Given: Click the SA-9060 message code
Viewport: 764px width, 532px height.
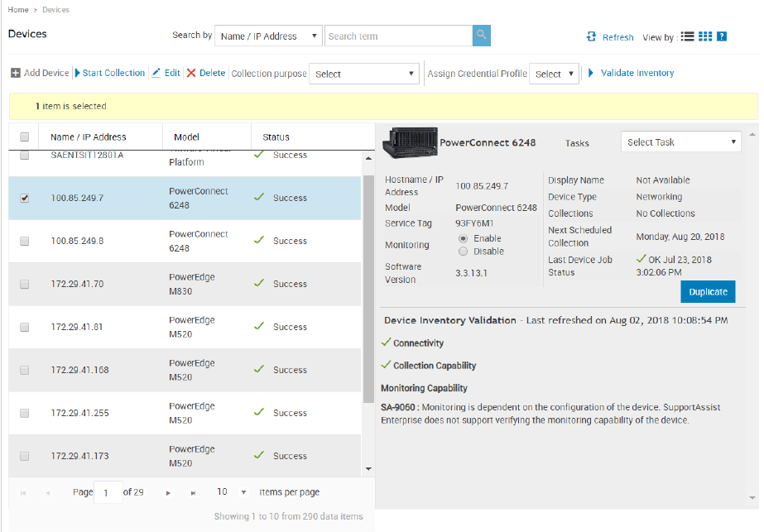Looking at the screenshot, I should click(398, 407).
